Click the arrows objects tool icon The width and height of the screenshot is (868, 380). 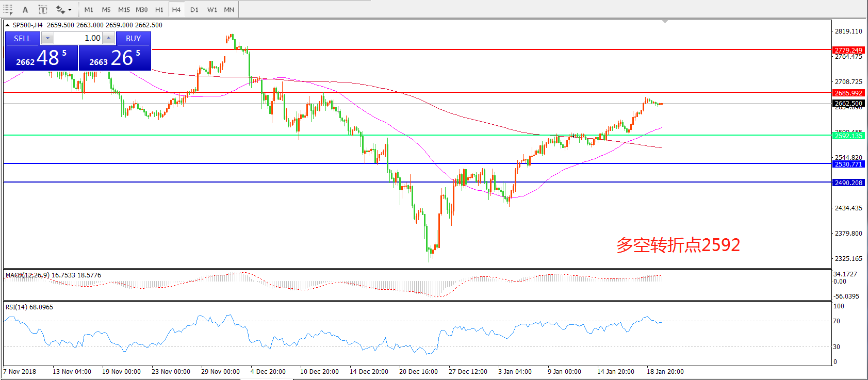(x=60, y=10)
